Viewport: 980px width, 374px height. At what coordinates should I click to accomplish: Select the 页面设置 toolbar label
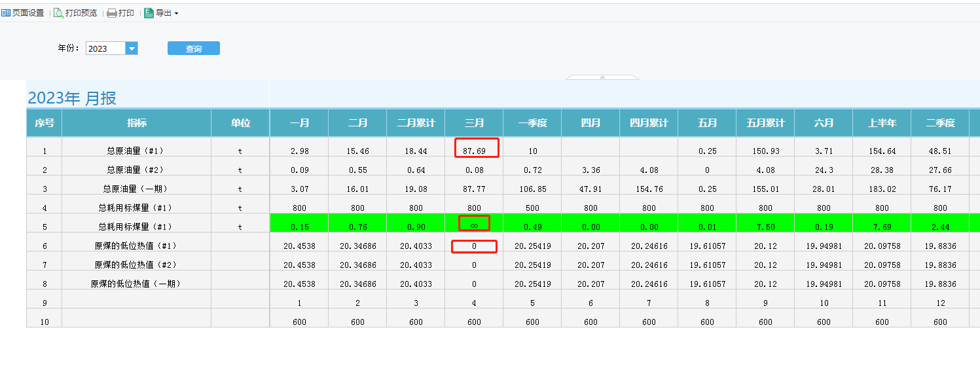click(x=28, y=13)
